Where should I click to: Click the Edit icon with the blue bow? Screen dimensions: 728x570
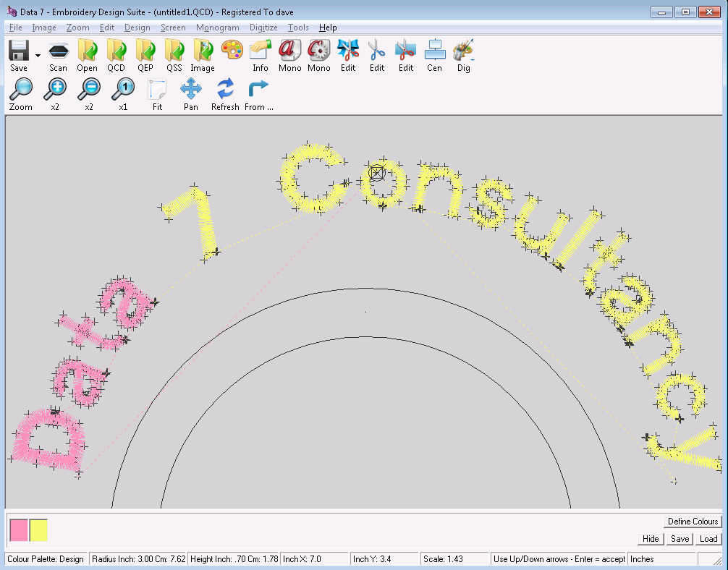[x=348, y=50]
